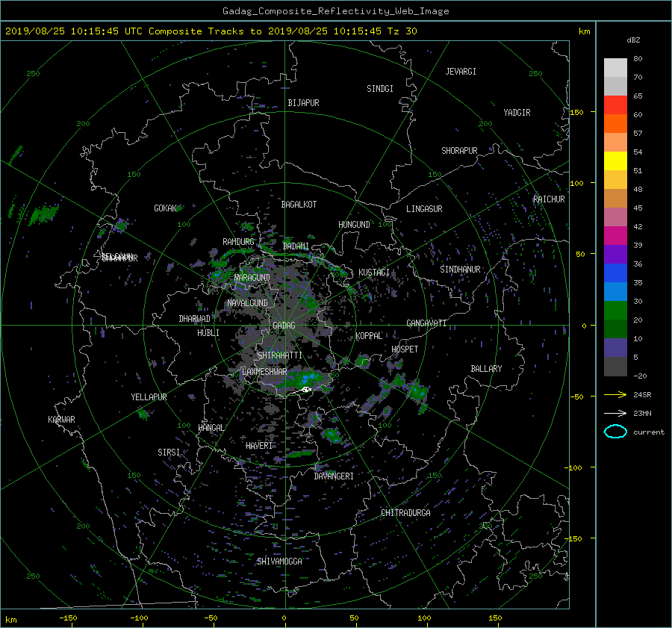Select the blue 36 dBZ color swatch
Viewport: 672px width, 628px height.
[x=615, y=273]
